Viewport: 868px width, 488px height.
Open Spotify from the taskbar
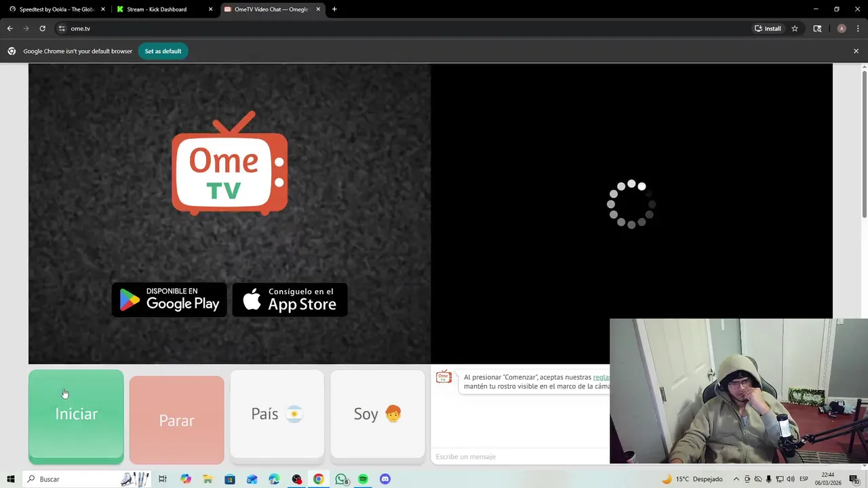coord(363,479)
